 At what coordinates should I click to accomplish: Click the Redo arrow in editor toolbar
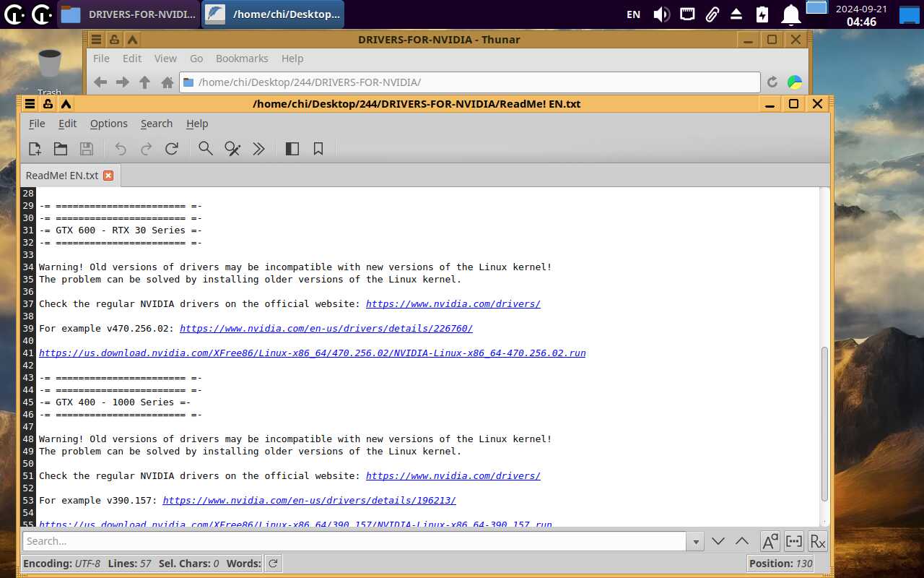point(146,149)
